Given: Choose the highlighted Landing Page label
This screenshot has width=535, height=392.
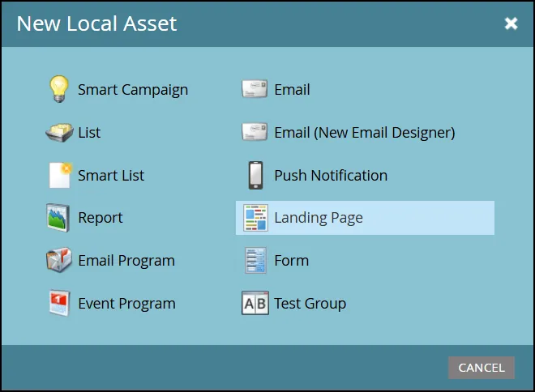Looking at the screenshot, I should (x=319, y=218).
